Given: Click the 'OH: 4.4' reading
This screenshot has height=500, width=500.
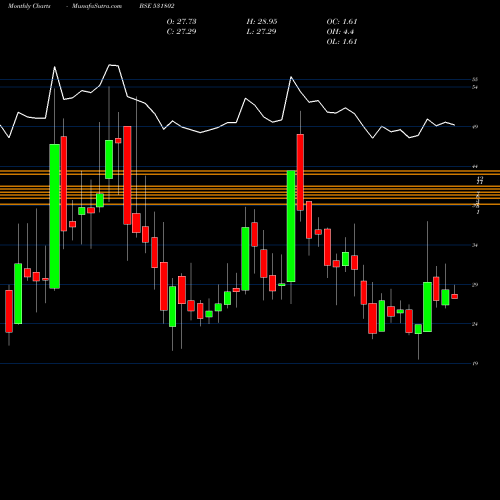Looking at the screenshot, I should 340,32.
